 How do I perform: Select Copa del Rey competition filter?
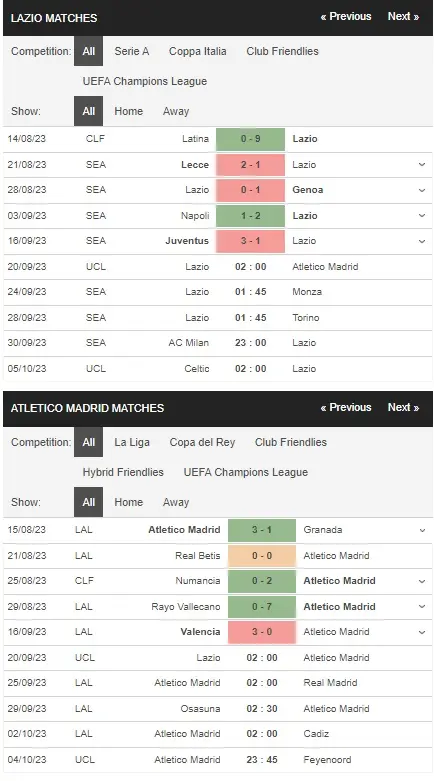pos(202,442)
